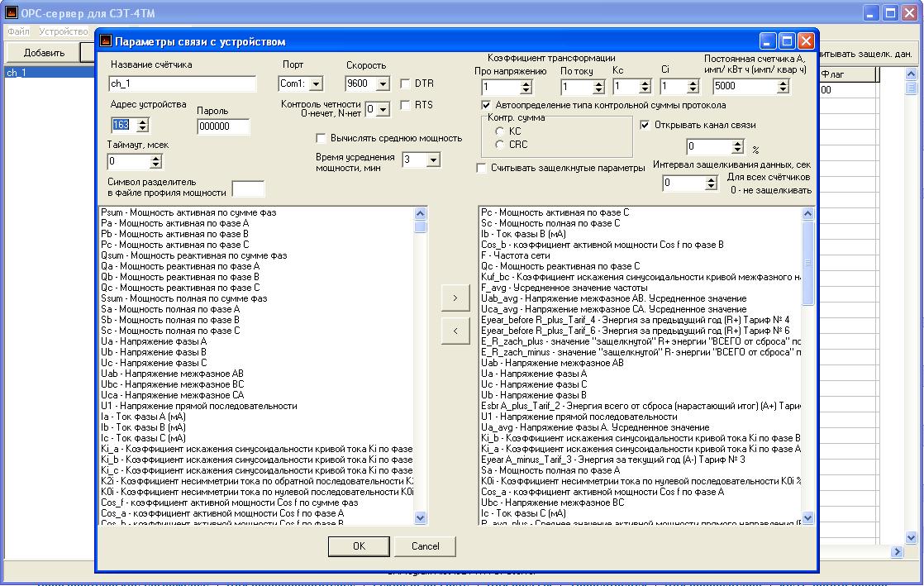Viewport: 924px width, 586px height.
Task: Enable the RTS checkbox
Action: pyautogui.click(x=406, y=105)
